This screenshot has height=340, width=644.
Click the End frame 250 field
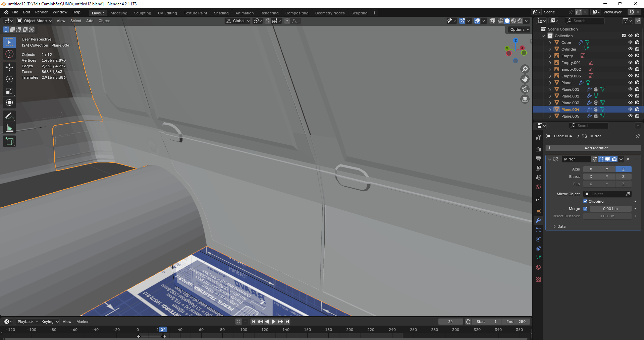516,322
